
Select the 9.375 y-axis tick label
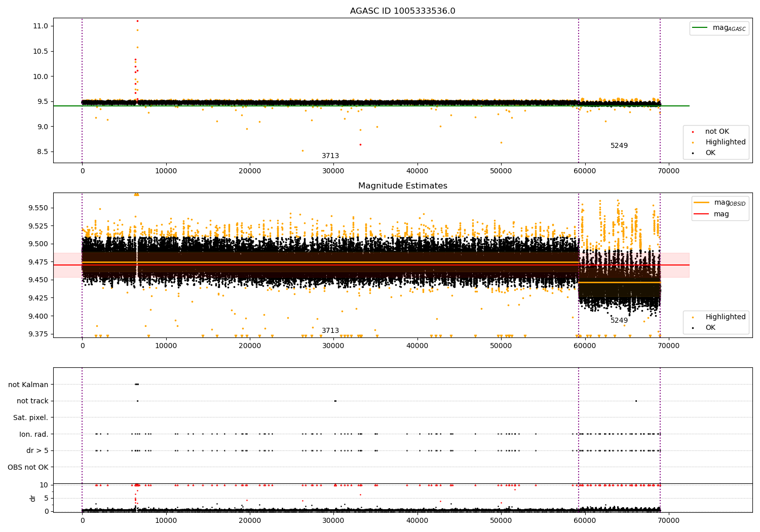[37, 334]
